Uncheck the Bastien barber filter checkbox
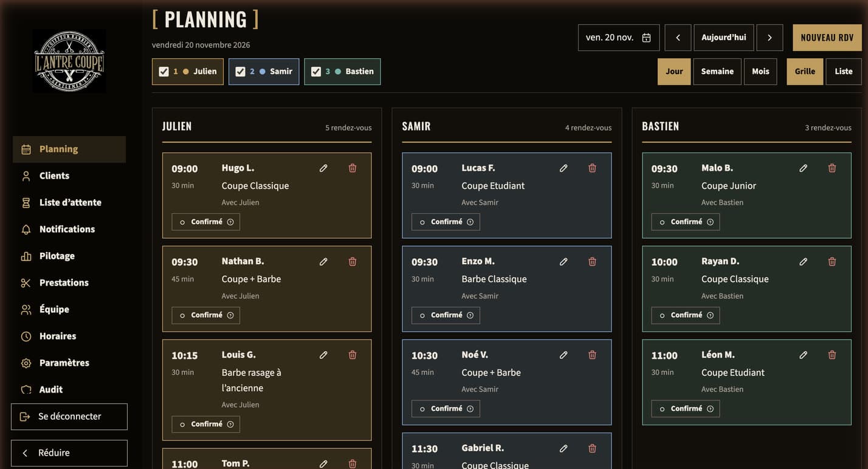Viewport: 868px width, 469px height. [x=315, y=72]
